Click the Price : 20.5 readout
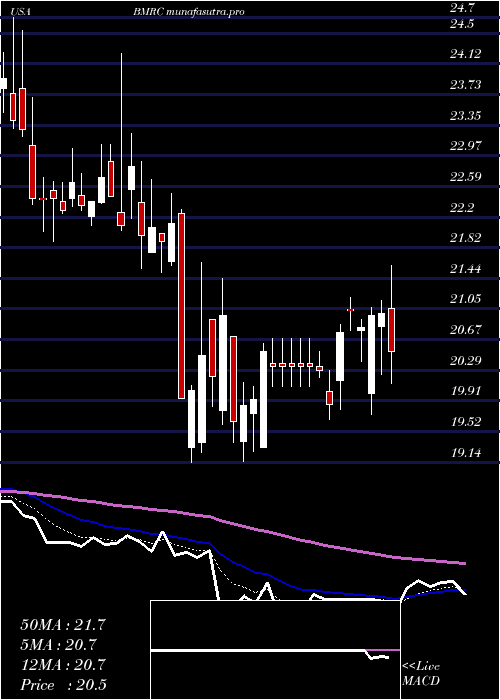Screen dimensions: 500x700 (x=63, y=685)
